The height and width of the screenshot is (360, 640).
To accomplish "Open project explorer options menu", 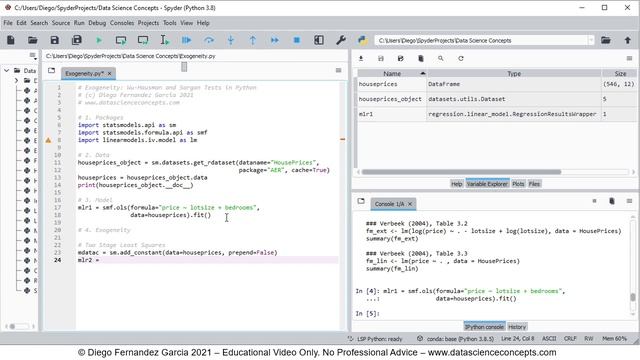I will click(33, 55).
